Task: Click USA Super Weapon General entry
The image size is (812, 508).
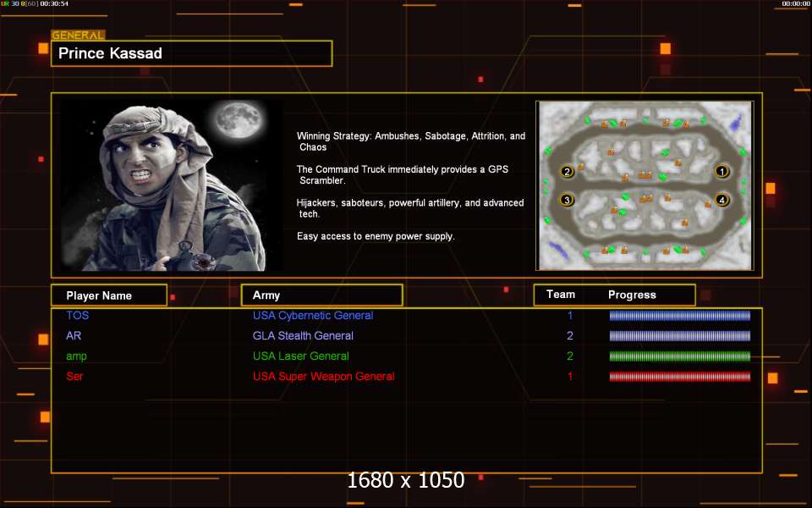Action: coord(323,377)
